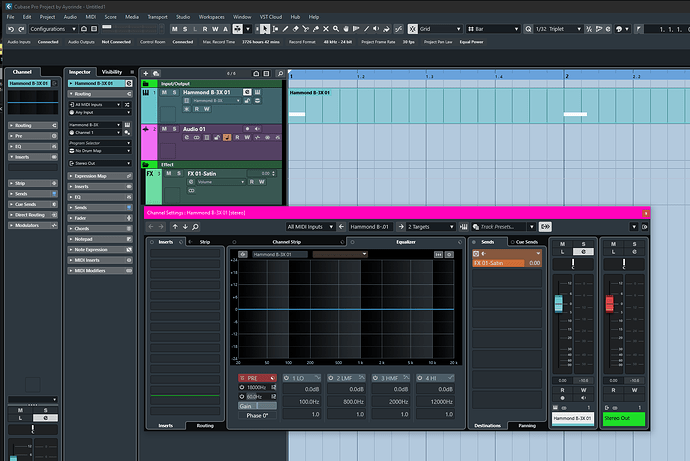Screen dimensions: 690x461
Task: Switch to the Routing tab below Inserts
Action: (205, 425)
